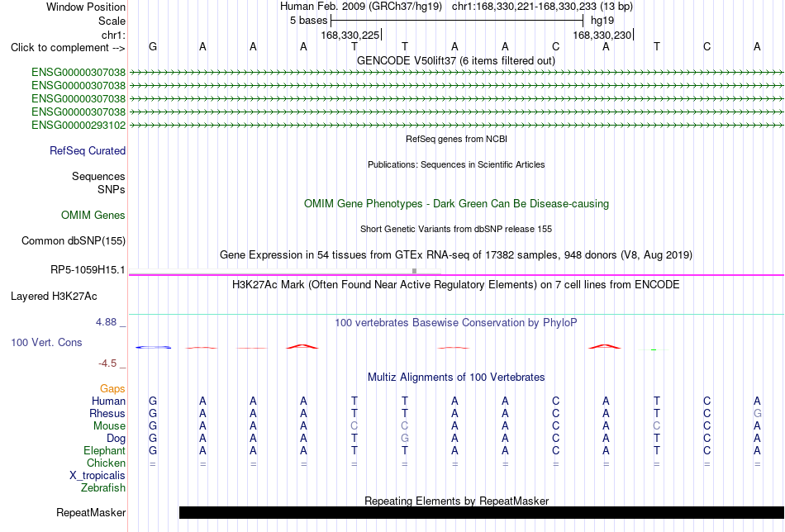785x532 pixels.
Task: Click the 'chr1:' base position label
Action: click(114, 35)
